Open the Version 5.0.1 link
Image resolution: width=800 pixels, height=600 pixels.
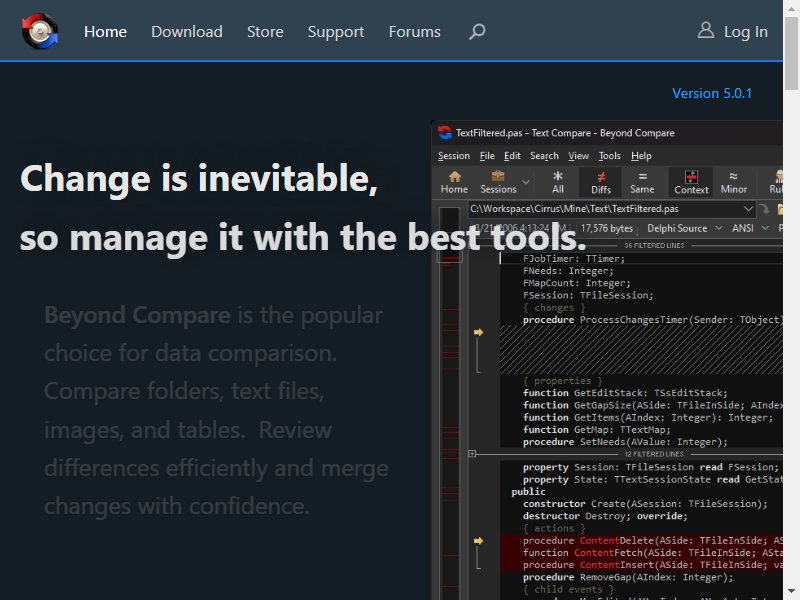click(x=712, y=93)
